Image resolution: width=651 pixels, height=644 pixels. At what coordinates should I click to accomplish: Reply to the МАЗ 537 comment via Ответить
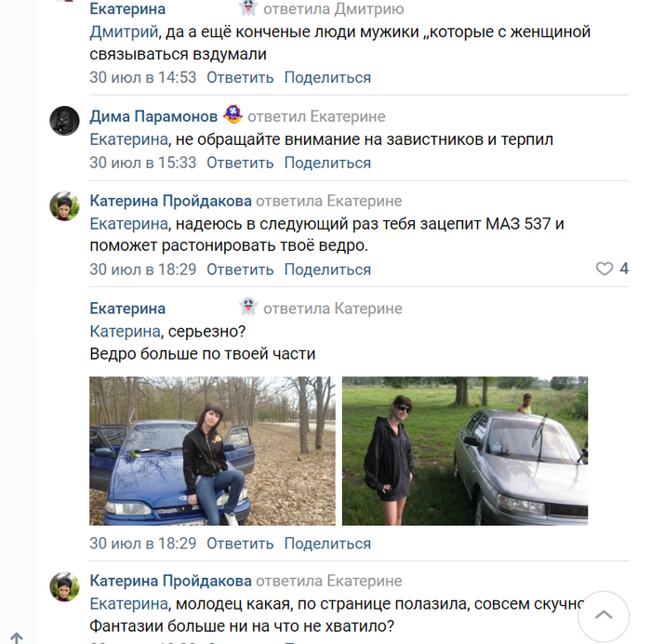coord(240,269)
